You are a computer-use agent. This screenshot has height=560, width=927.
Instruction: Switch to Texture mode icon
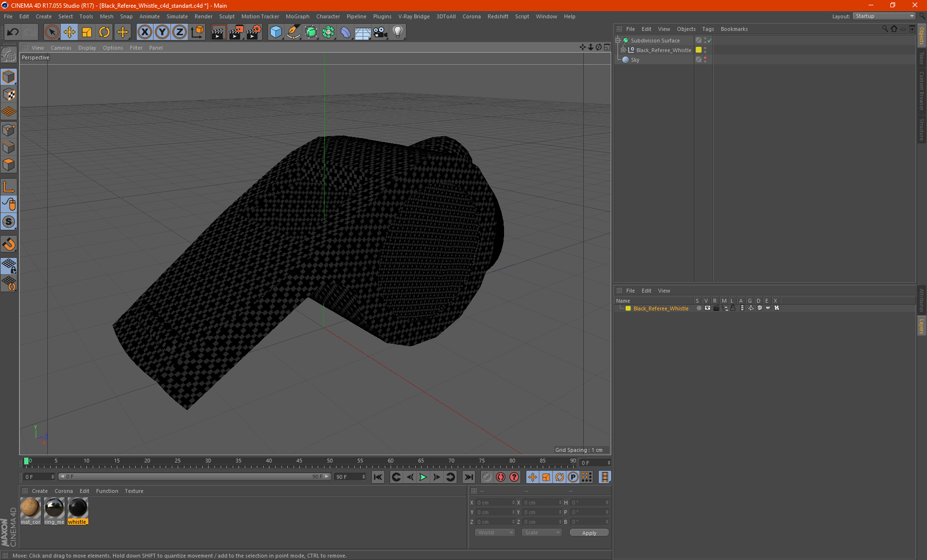point(9,95)
